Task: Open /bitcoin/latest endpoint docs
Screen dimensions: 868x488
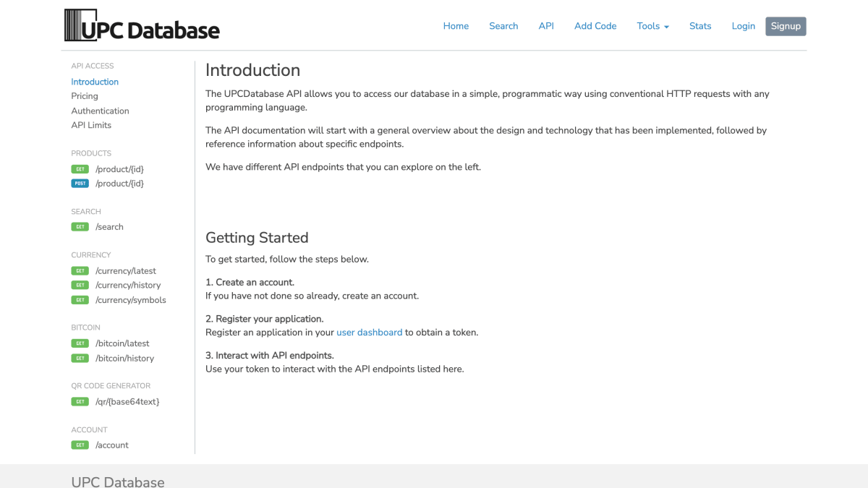Action: (122, 343)
